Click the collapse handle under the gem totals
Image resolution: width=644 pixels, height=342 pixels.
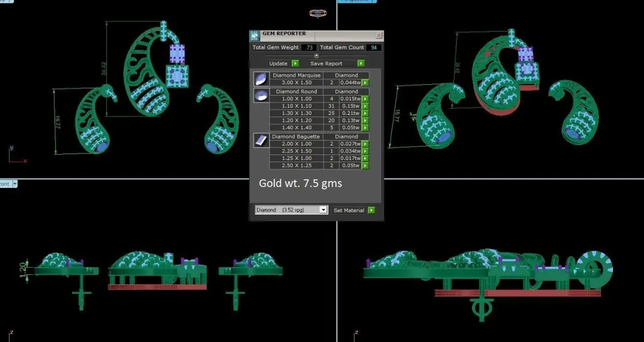[316, 55]
